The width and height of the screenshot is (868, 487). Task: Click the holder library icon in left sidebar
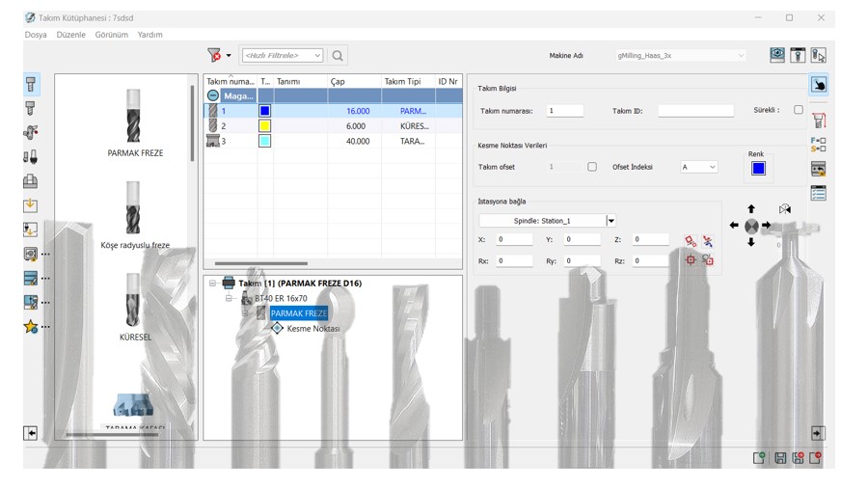click(31, 181)
